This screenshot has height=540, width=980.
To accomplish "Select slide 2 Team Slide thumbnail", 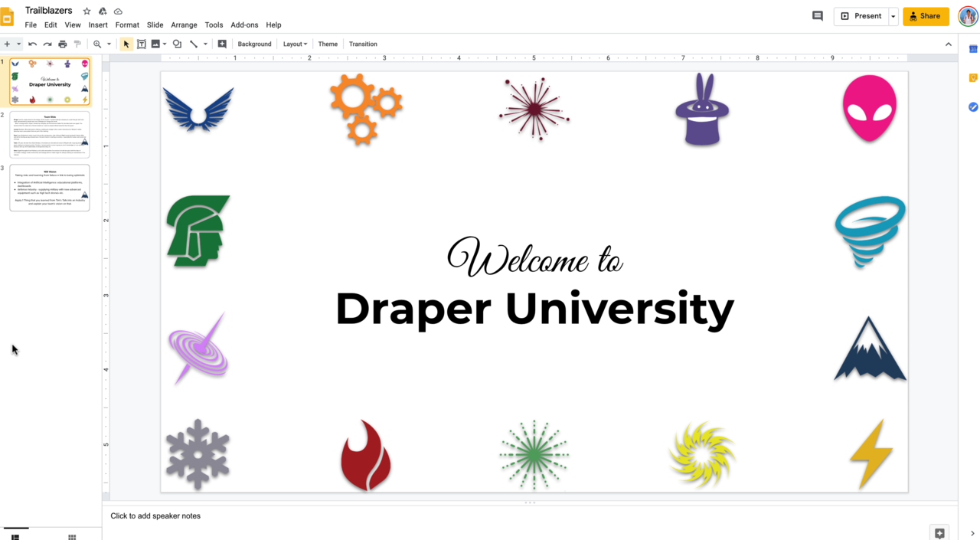I will click(50, 135).
